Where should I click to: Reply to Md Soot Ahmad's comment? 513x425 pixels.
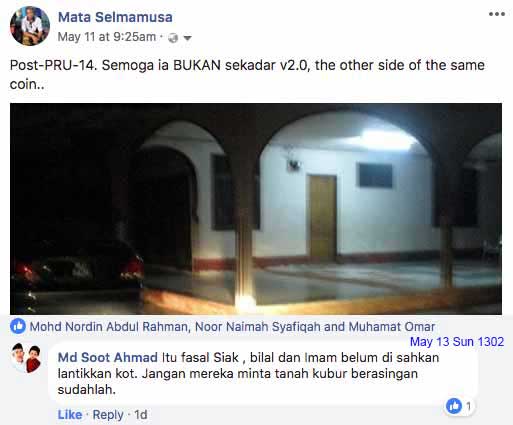click(108, 415)
